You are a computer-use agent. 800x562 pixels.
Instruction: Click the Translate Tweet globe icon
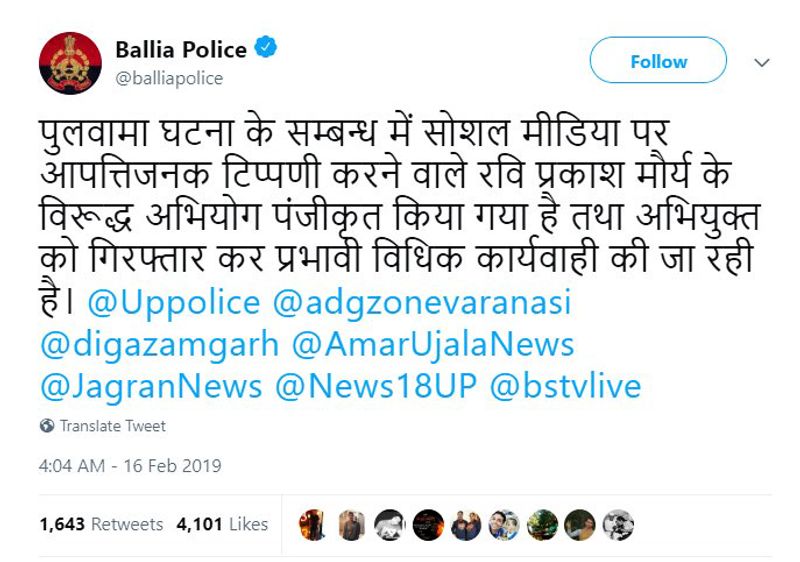[47, 426]
